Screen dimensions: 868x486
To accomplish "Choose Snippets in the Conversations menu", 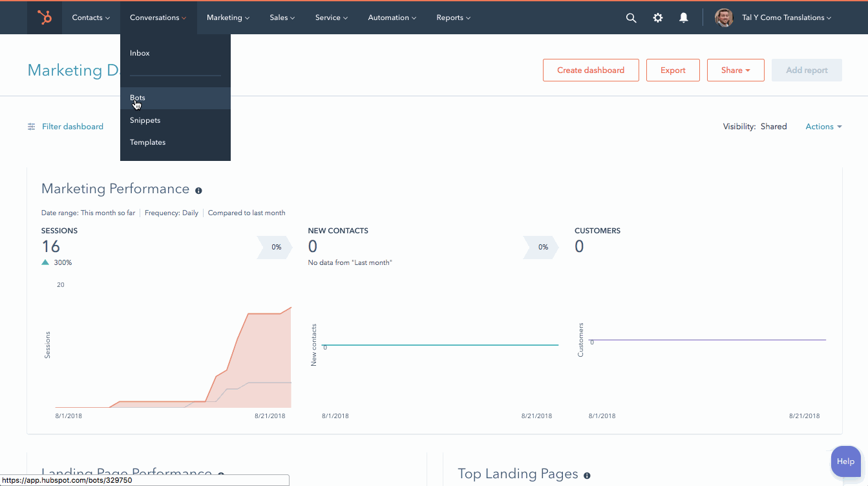I will 145,120.
